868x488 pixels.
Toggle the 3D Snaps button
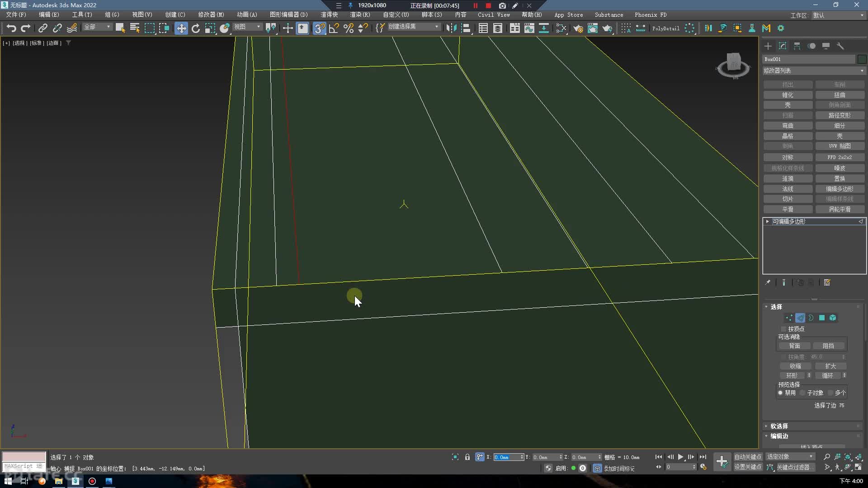pos(319,28)
